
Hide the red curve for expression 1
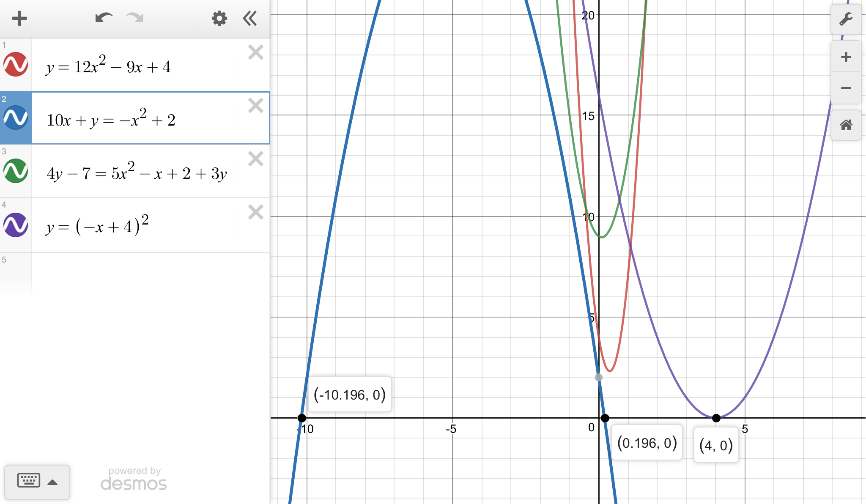click(16, 65)
